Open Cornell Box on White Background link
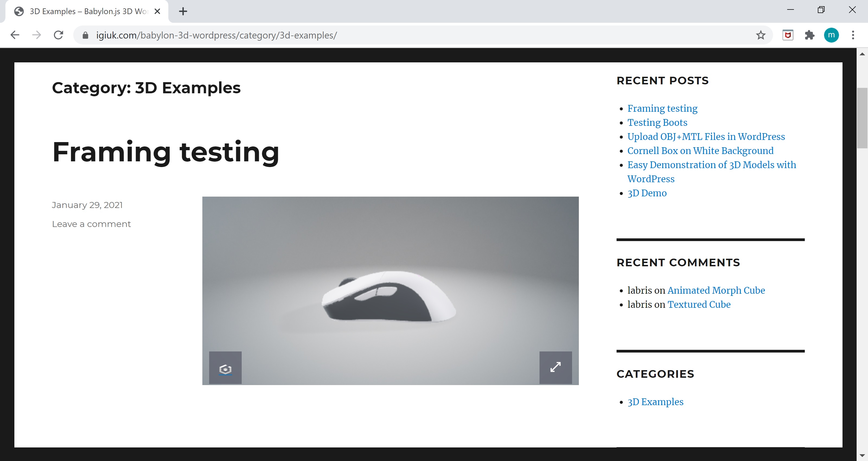The image size is (868, 461). 700,151
